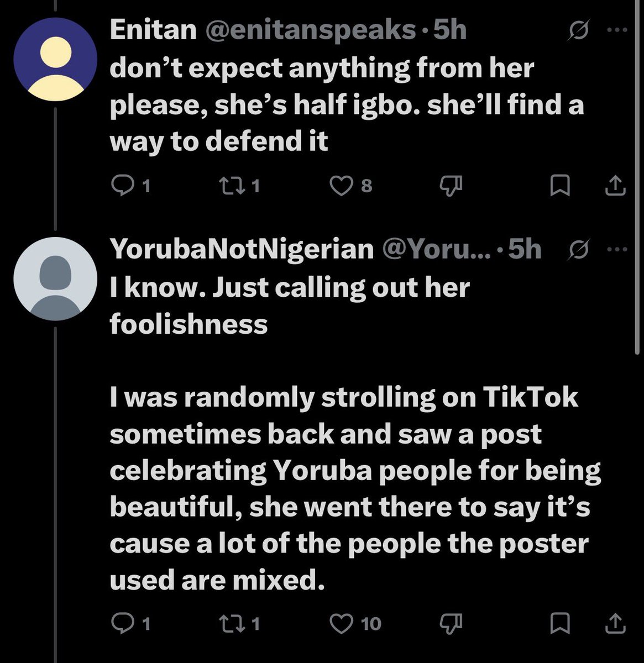This screenshot has width=644, height=663.
Task: Like YorubaNotNigerian's tweet
Action: (x=341, y=623)
